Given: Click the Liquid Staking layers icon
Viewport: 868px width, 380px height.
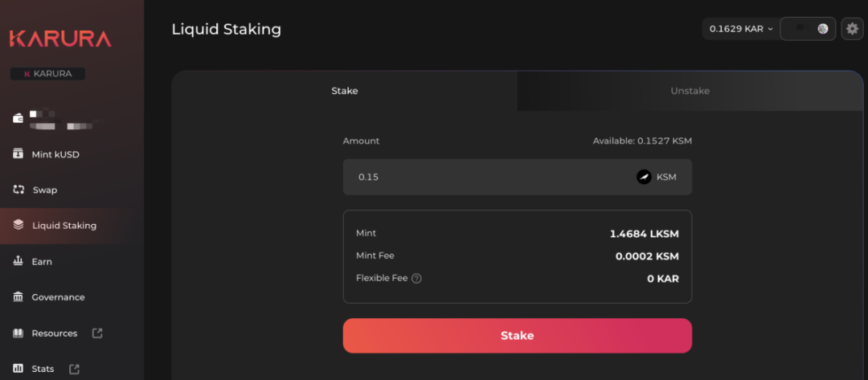Looking at the screenshot, I should coord(18,226).
